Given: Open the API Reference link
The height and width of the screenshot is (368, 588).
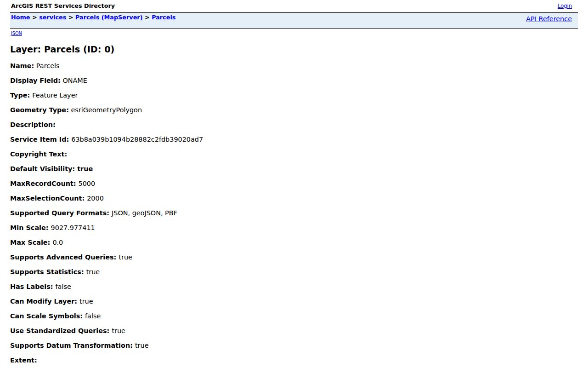Looking at the screenshot, I should pyautogui.click(x=549, y=19).
